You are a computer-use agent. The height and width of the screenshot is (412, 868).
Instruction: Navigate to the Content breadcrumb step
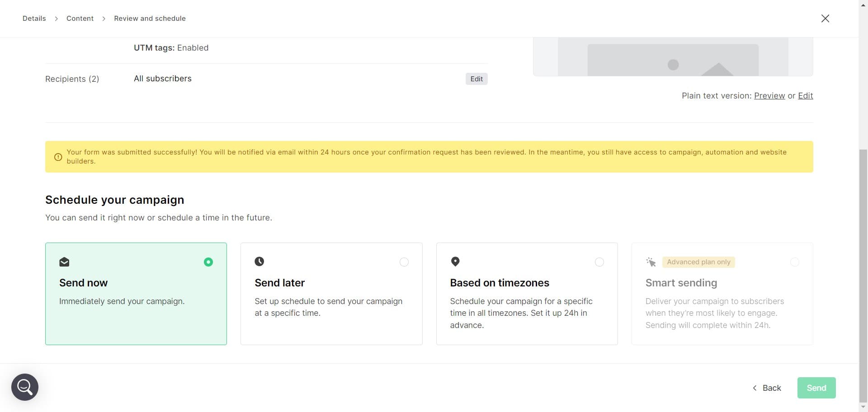[x=80, y=19]
